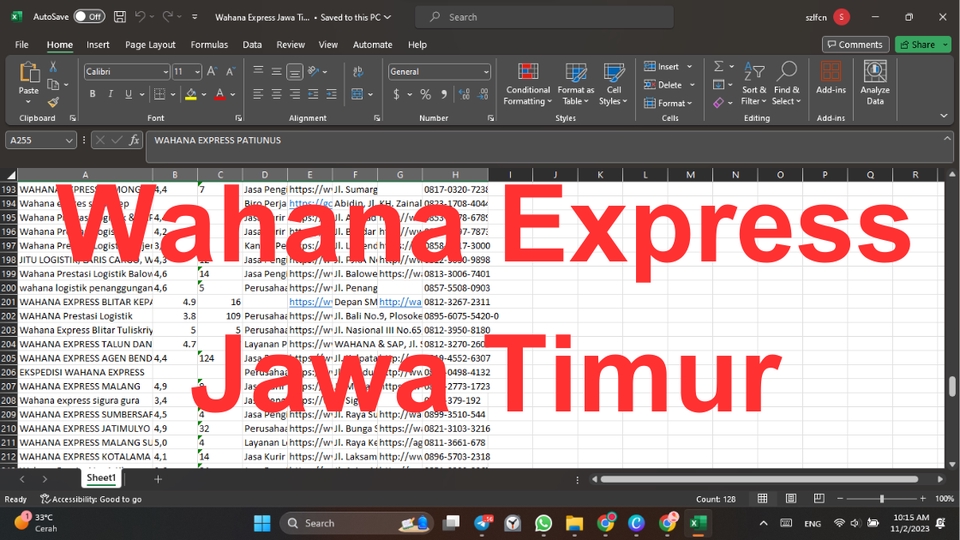Apply Percent Style
This screenshot has height=540, width=960.
click(426, 94)
